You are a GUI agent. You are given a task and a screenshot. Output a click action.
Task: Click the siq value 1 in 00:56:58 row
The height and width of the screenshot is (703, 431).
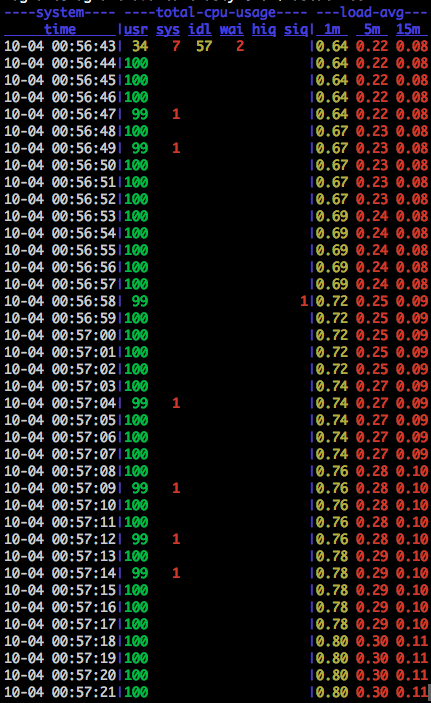pyautogui.click(x=304, y=301)
